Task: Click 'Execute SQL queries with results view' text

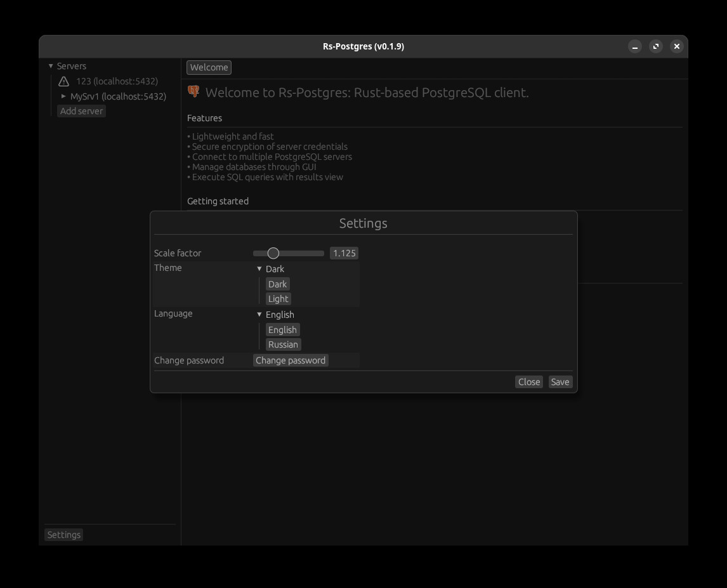Action: (268, 177)
